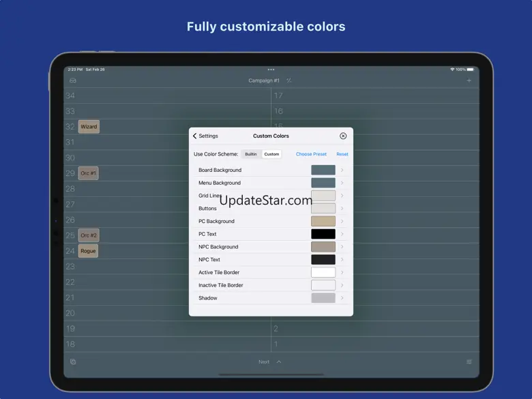Tap the Campaign #1 title
The width and height of the screenshot is (532, 399).
click(x=264, y=80)
